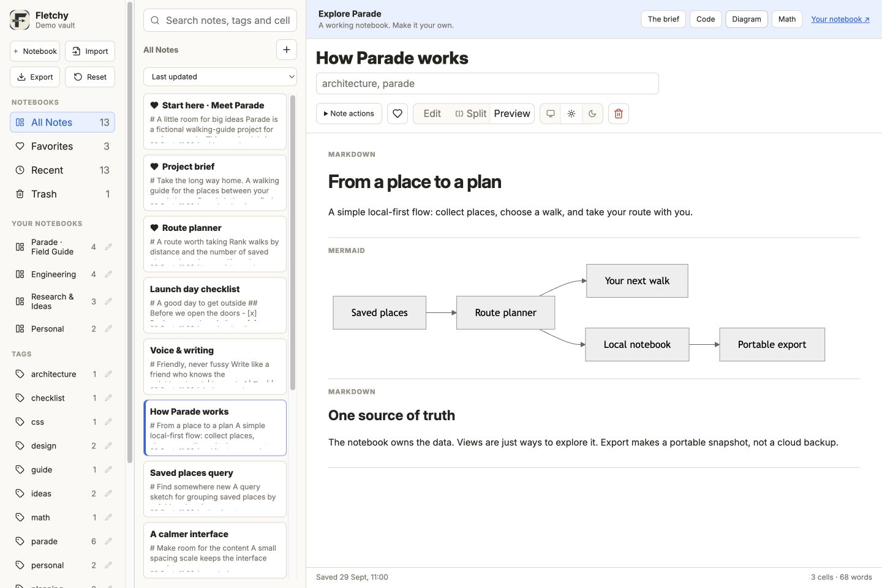Image resolution: width=882 pixels, height=588 pixels.
Task: Click the Route planner diagram node
Action: (505, 313)
